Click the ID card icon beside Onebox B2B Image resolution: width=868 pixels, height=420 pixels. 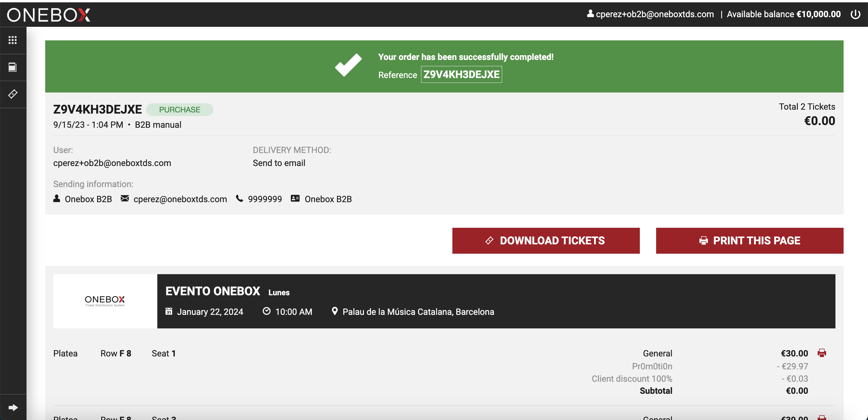295,198
